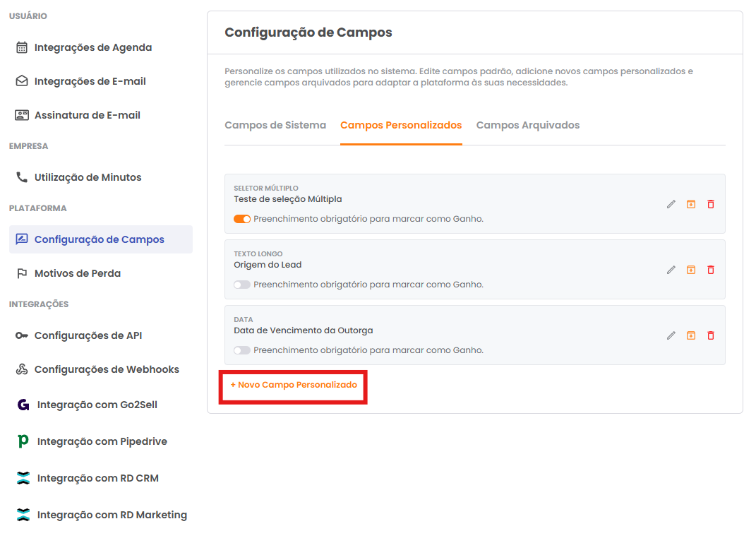This screenshot has height=543, width=756.
Task: Go to Motivos de Perda
Action: coord(77,273)
